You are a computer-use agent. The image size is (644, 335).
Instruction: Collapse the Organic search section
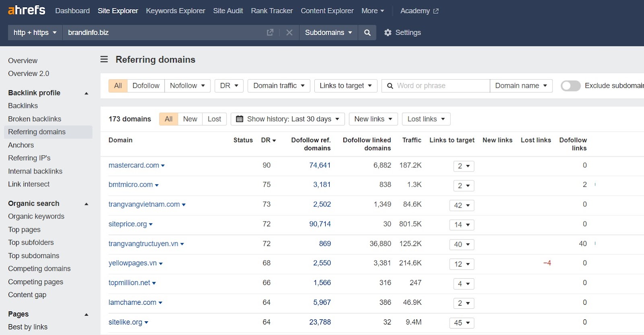(x=86, y=204)
